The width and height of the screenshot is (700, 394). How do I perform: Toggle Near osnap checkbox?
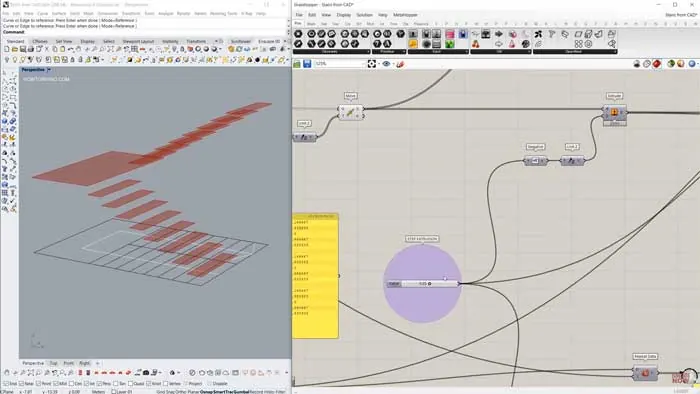coord(22,384)
